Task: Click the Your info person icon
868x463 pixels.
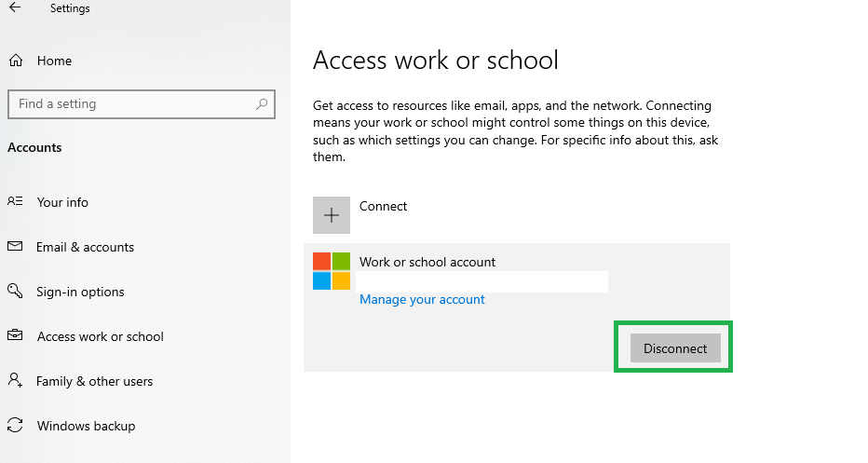Action: pos(15,201)
